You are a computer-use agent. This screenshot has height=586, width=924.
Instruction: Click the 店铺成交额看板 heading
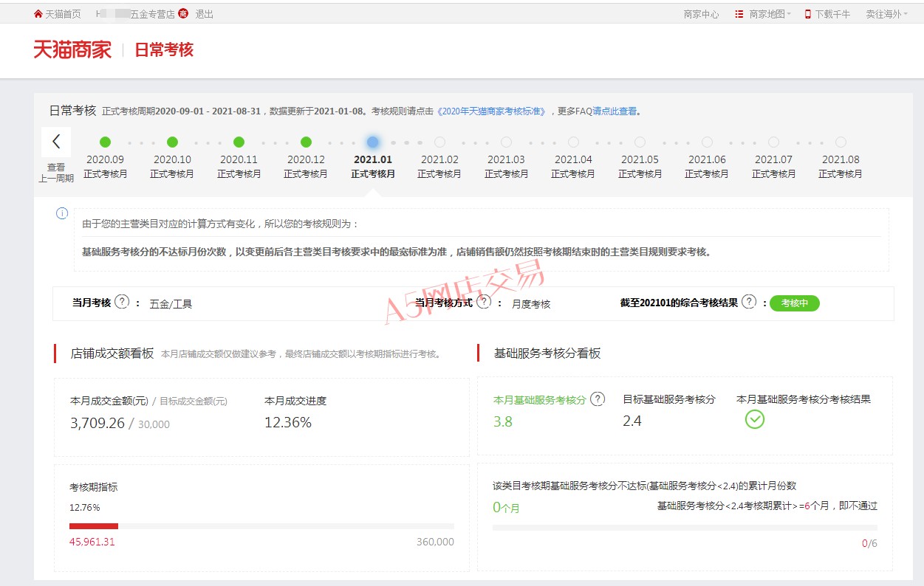(112, 354)
